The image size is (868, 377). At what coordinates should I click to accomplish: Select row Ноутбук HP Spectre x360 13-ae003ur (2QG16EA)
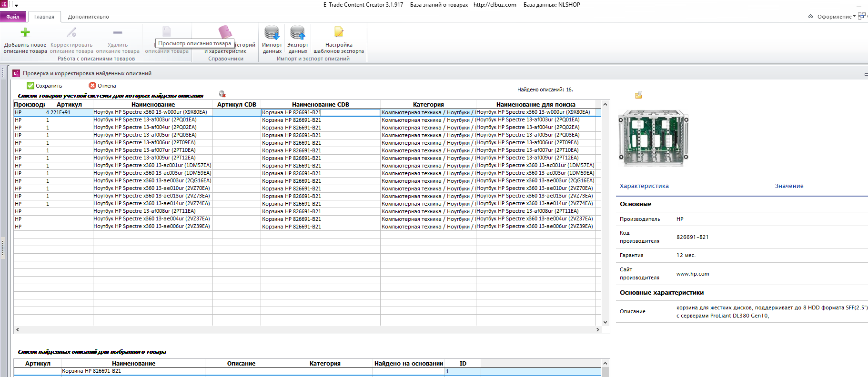[307, 181]
